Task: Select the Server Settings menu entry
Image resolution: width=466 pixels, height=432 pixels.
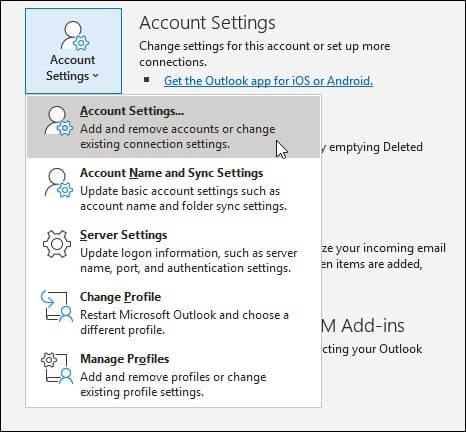Action: [x=173, y=251]
